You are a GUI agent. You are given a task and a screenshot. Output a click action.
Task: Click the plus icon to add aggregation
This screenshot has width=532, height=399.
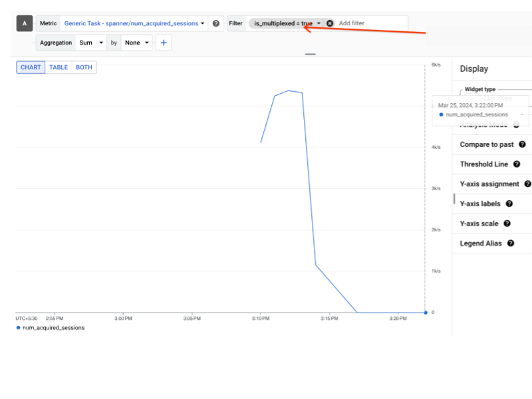pos(164,43)
